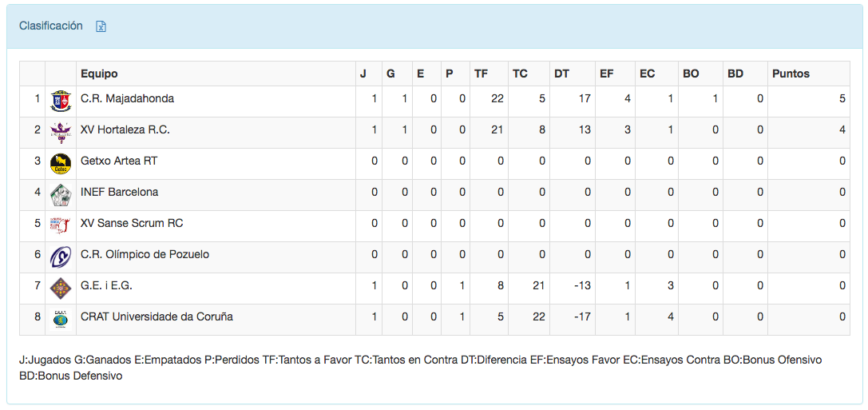Click the TF column header

[481, 74]
